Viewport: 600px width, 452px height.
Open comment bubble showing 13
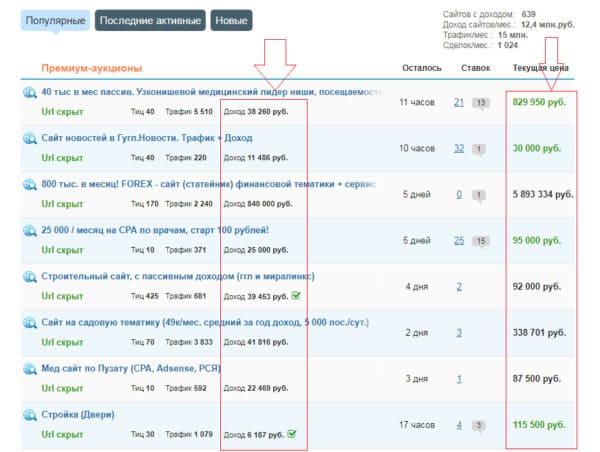point(480,102)
